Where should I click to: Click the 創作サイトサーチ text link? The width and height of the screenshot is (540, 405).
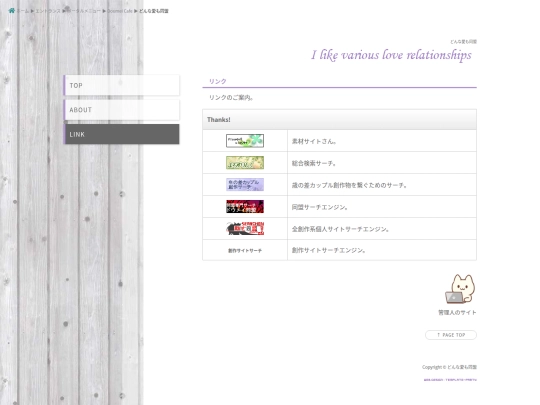(x=245, y=251)
